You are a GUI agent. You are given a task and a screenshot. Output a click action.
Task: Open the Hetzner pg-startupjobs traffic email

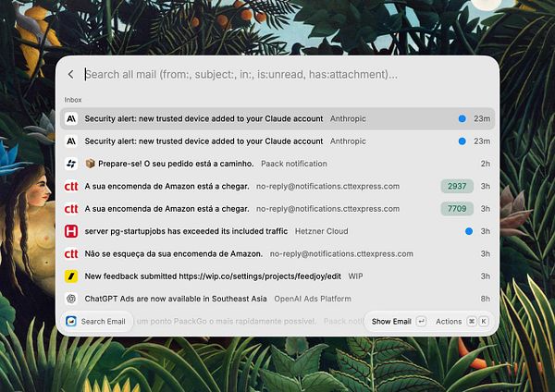pyautogui.click(x=277, y=231)
